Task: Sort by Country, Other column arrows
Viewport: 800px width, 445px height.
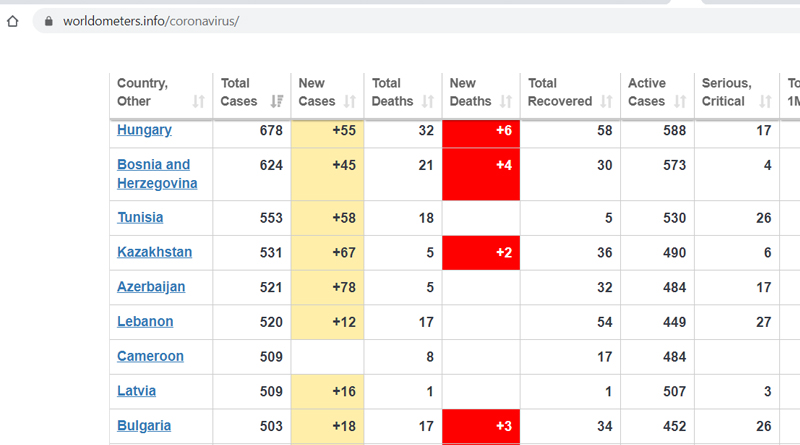Action: coord(198,102)
